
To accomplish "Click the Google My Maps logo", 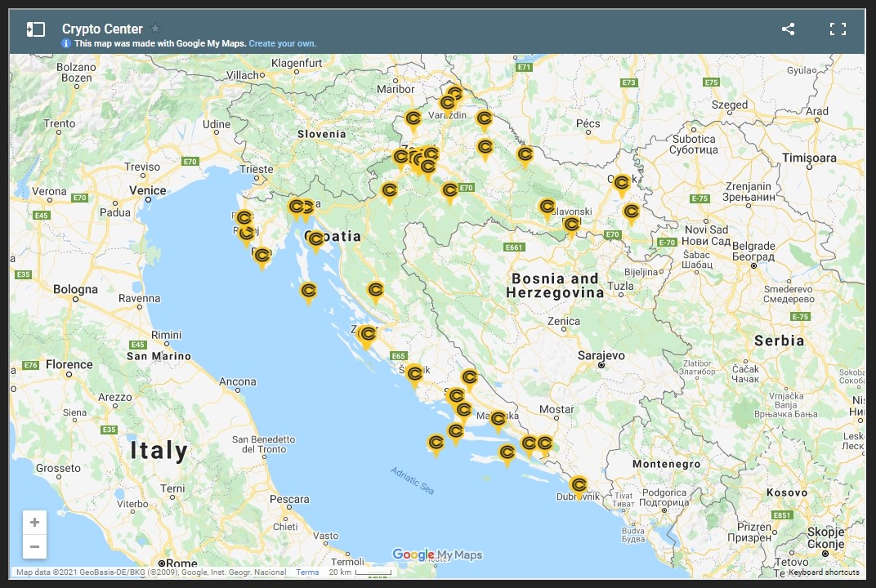I will pyautogui.click(x=437, y=555).
